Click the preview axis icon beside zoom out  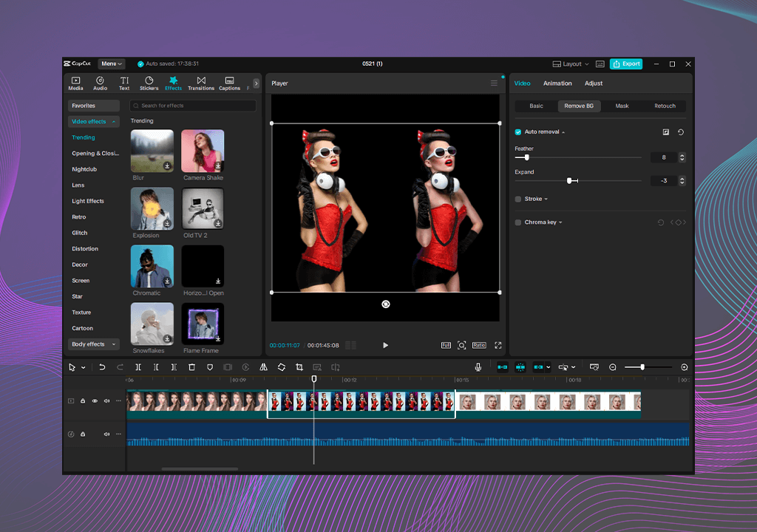tap(594, 367)
